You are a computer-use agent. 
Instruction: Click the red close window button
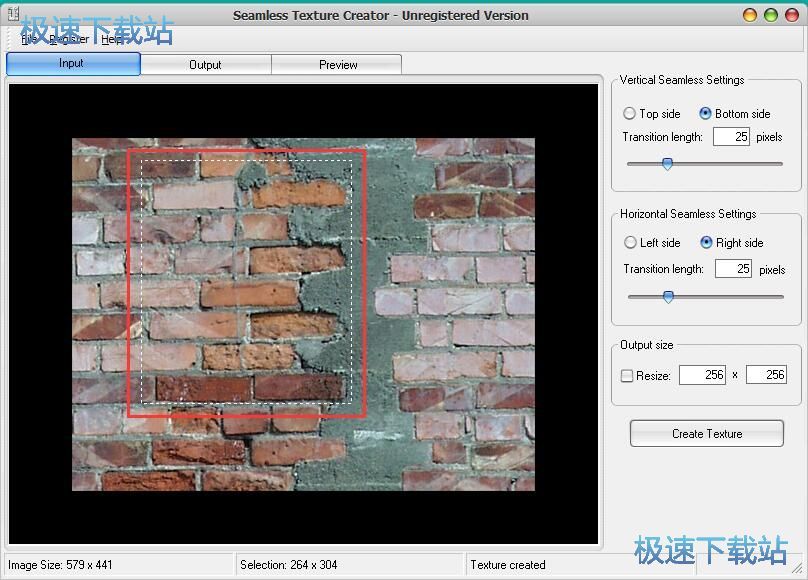tap(791, 15)
